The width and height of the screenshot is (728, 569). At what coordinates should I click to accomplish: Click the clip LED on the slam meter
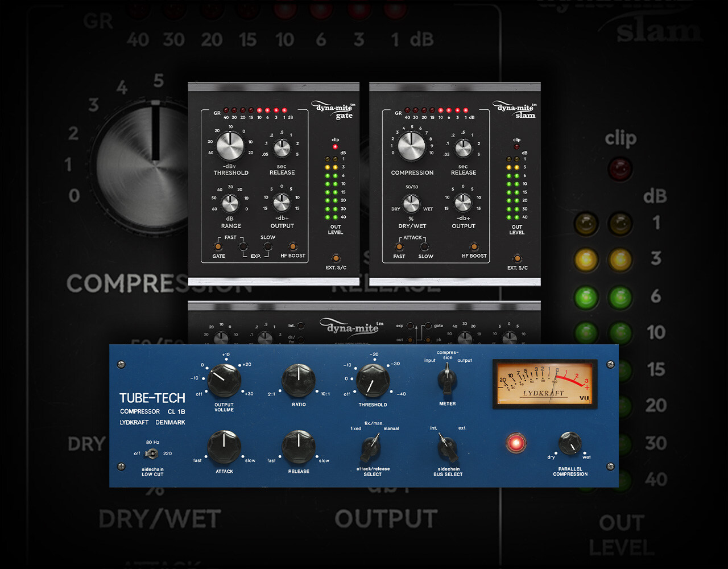click(x=516, y=146)
